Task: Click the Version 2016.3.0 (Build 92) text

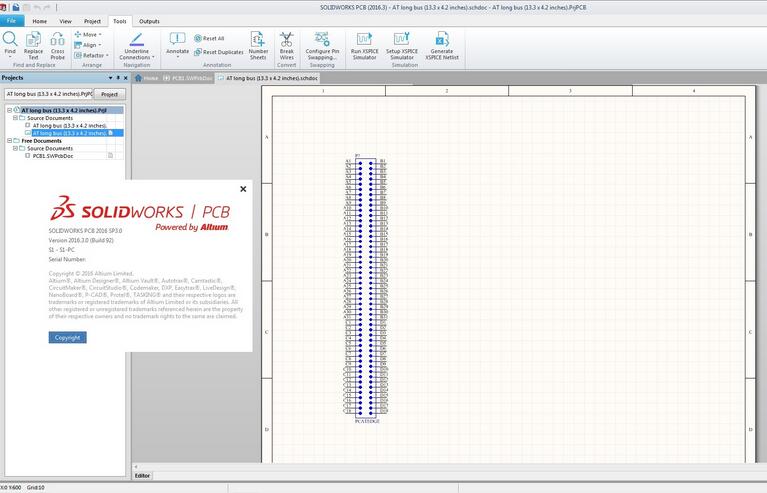Action: [x=81, y=240]
